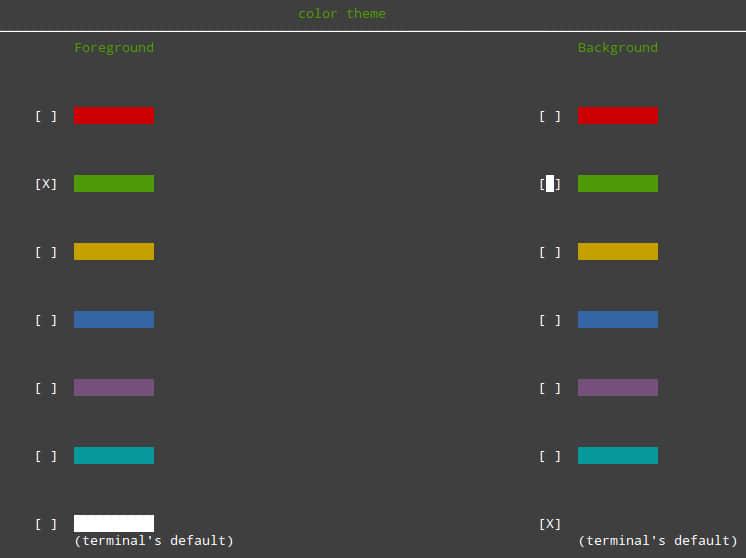Enable the blue background checkbox

[x=550, y=320]
